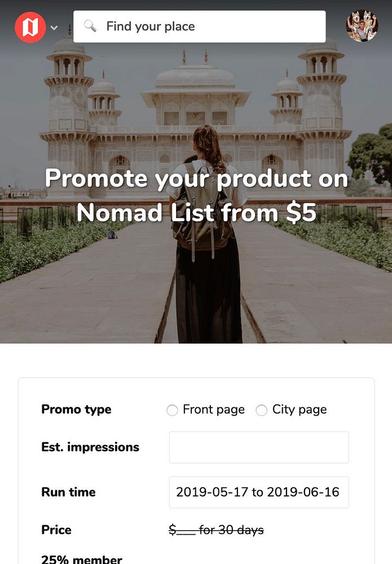Image resolution: width=392 pixels, height=564 pixels.
Task: Click the magnifying glass search icon
Action: pos(90,26)
